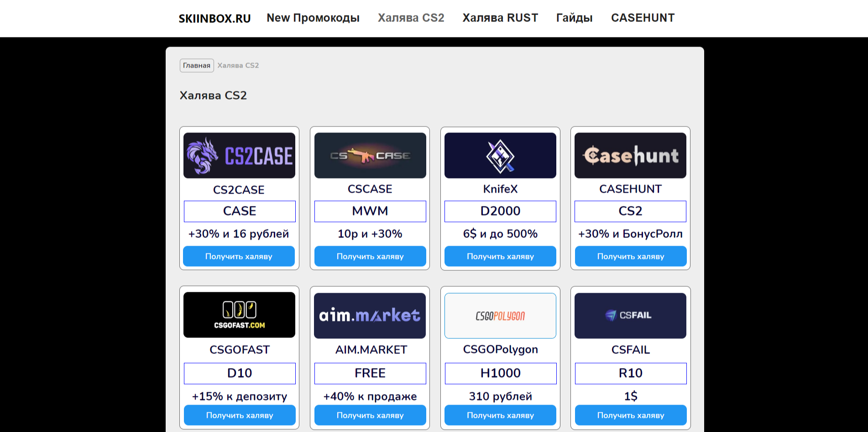868x432 pixels.
Task: Select the D10 promo code field
Action: pyautogui.click(x=240, y=374)
